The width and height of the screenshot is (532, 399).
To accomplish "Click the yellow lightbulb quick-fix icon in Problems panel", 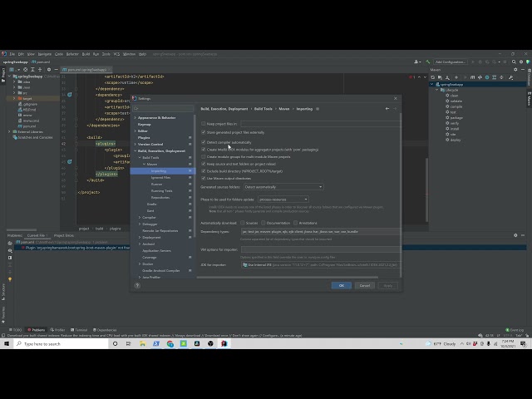I will click(x=10, y=279).
